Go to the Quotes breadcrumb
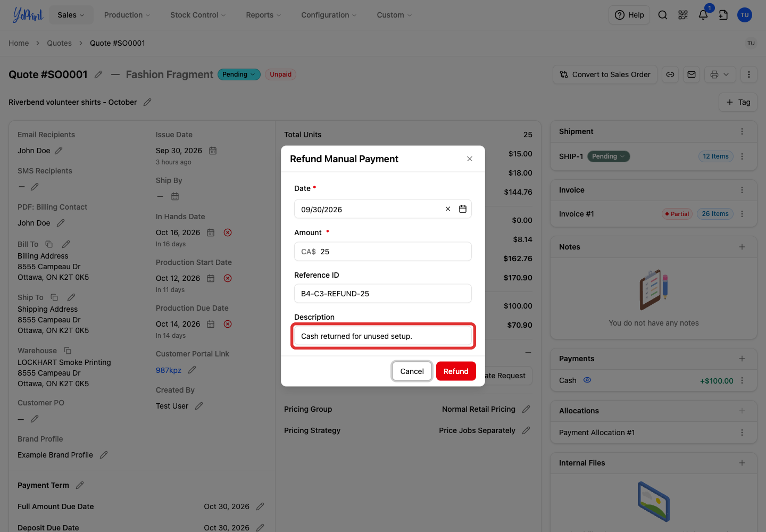 click(59, 43)
